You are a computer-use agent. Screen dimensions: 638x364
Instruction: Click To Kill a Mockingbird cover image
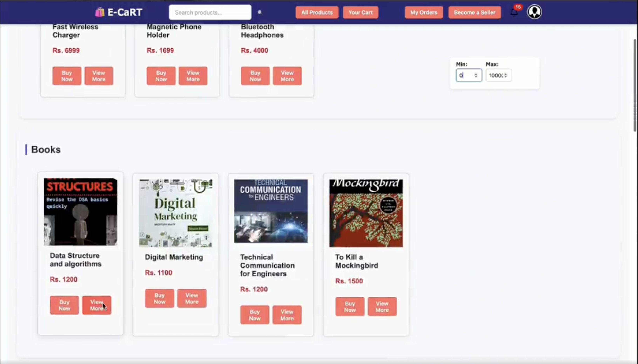[x=366, y=213]
